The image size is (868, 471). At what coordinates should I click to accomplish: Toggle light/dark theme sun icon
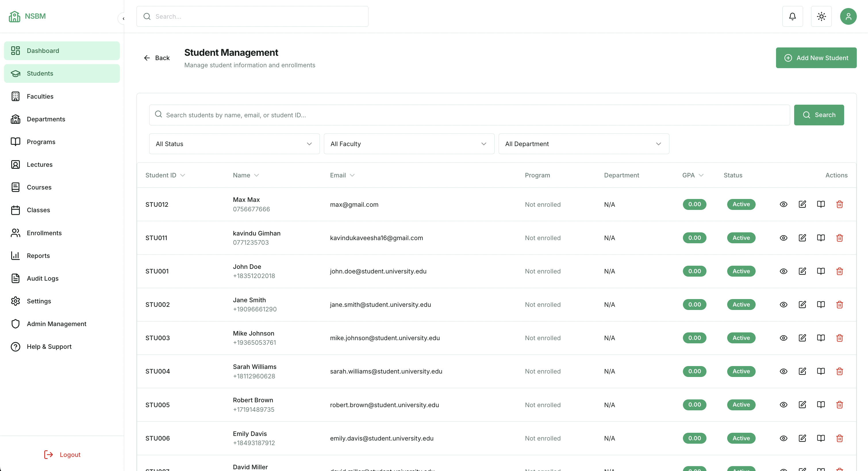pos(821,16)
